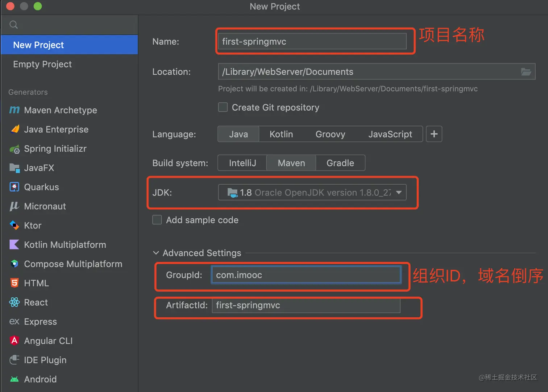The height and width of the screenshot is (392, 548).
Task: Select the Kotlin Multiplatform generator label
Action: (65, 245)
